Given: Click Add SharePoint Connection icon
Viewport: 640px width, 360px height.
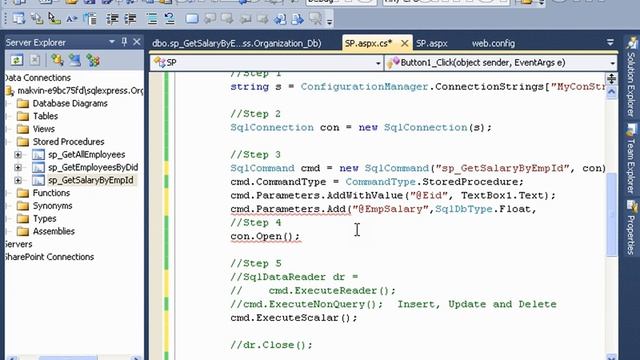Looking at the screenshot, I should (93, 60).
